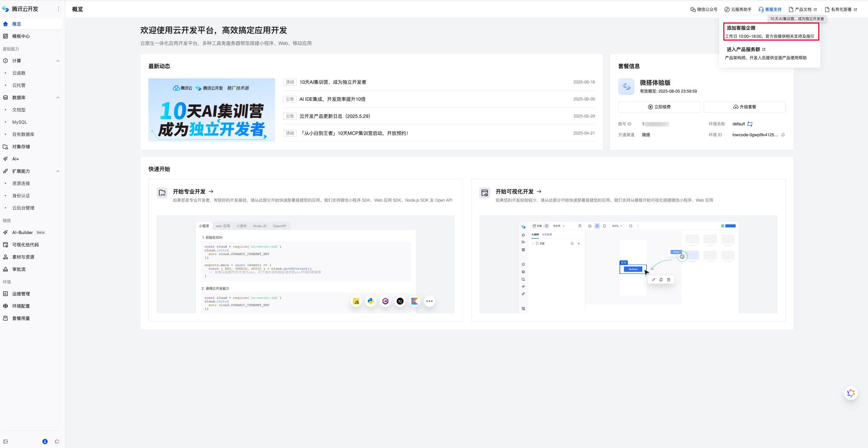Click 客服支持 in the top bar
This screenshot has height=448, width=868.
(770, 10)
